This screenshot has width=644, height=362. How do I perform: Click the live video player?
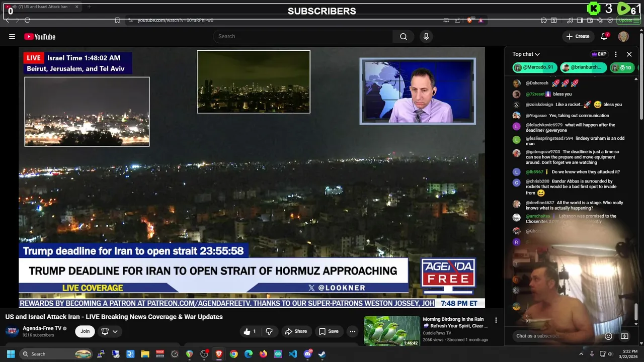click(x=252, y=177)
